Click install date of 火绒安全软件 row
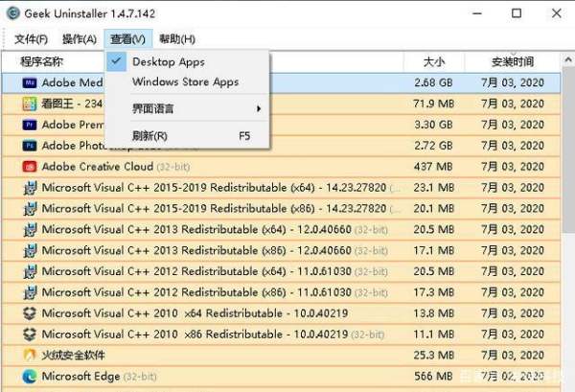Viewport: 575px width, 392px height. click(x=513, y=355)
